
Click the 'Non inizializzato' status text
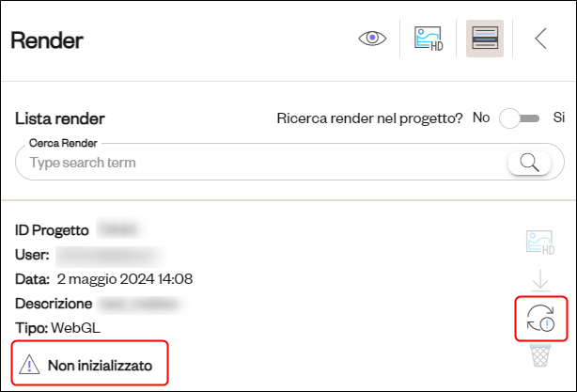coord(101,366)
